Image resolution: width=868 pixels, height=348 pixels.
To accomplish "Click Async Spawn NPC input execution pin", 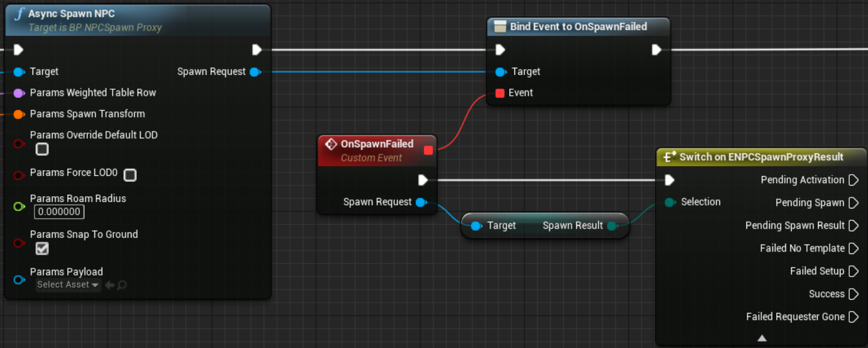I will [x=18, y=50].
